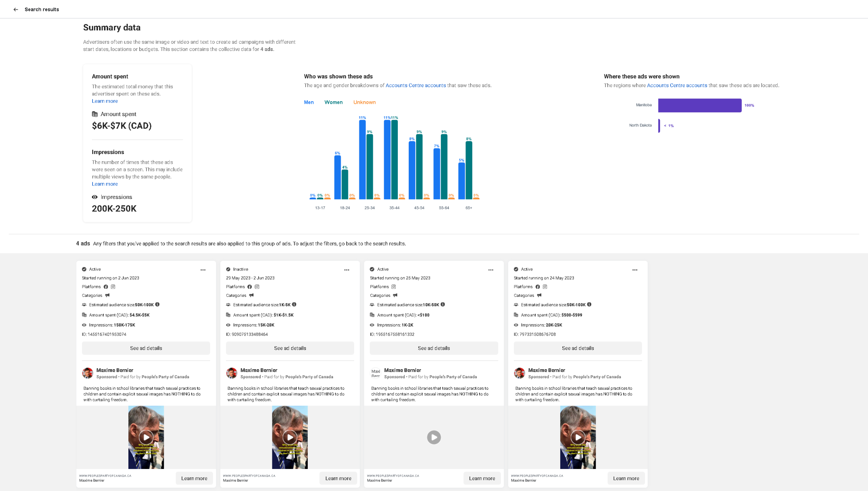868x491 pixels.
Task: Open the Accounts Centre accounts link in Where these ads were shown
Action: click(x=677, y=86)
